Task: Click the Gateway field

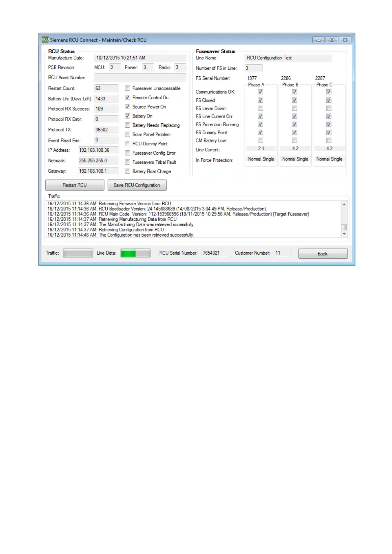Action: 98,171
